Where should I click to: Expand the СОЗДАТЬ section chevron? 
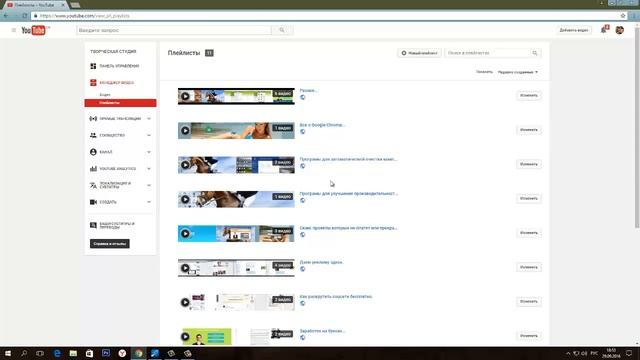[149, 202]
